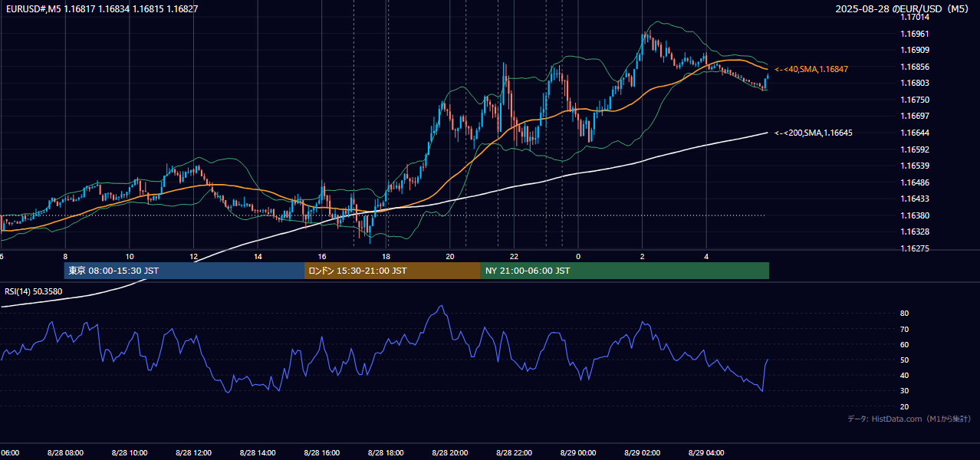The height and width of the screenshot is (460, 980).
Task: Click price axis label 1.16697
Action: tap(914, 116)
